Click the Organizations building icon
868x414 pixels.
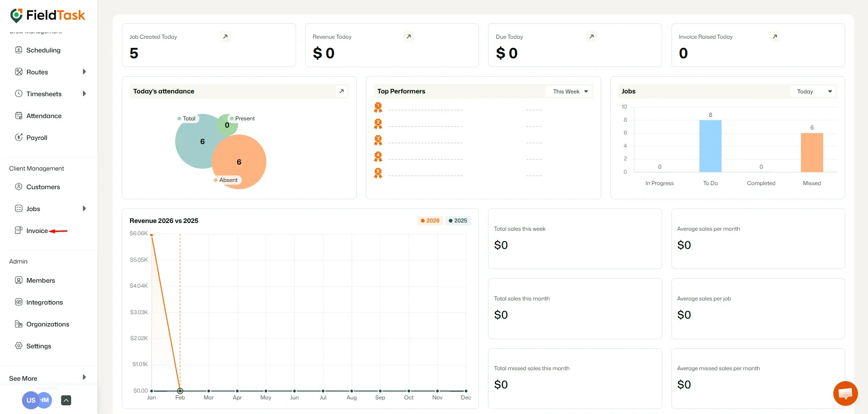(x=18, y=324)
